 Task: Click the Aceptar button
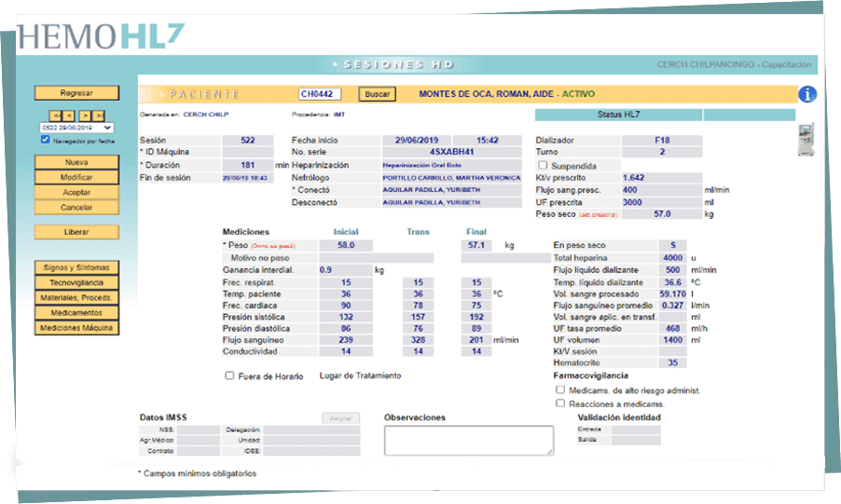76,192
